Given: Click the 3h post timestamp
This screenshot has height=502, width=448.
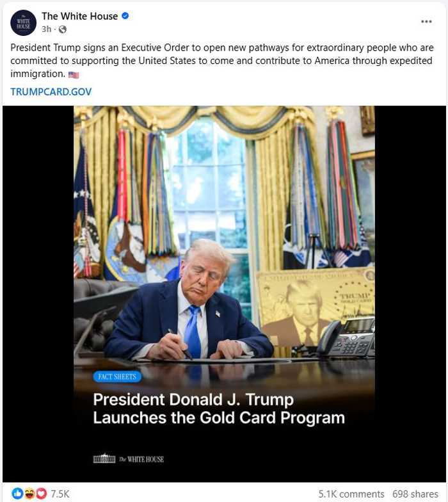Looking at the screenshot, I should pyautogui.click(x=46, y=29).
